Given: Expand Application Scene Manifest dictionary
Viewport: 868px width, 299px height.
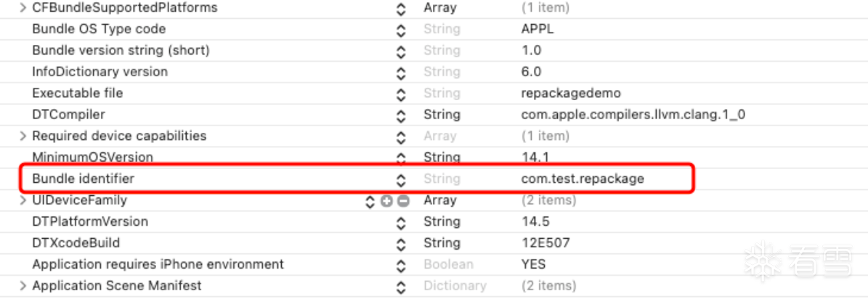Looking at the screenshot, I should tap(23, 286).
